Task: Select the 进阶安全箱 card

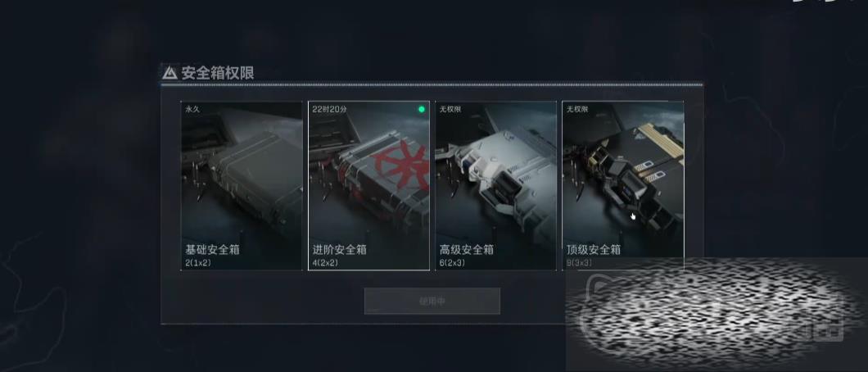Action: [x=368, y=185]
